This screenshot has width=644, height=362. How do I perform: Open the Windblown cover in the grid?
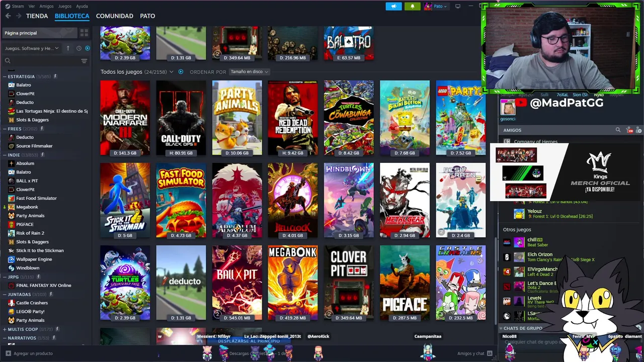(349, 200)
